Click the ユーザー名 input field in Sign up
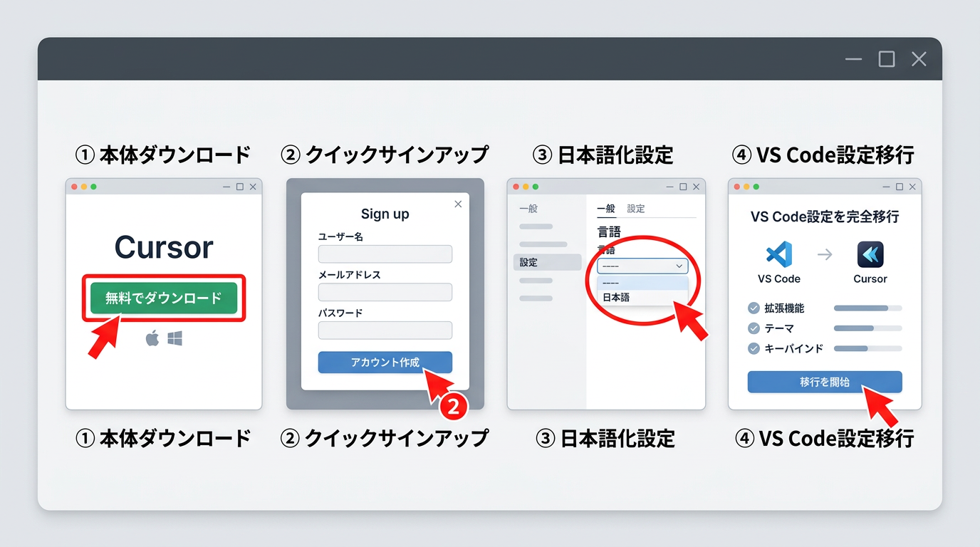The height and width of the screenshot is (547, 980). tap(385, 254)
